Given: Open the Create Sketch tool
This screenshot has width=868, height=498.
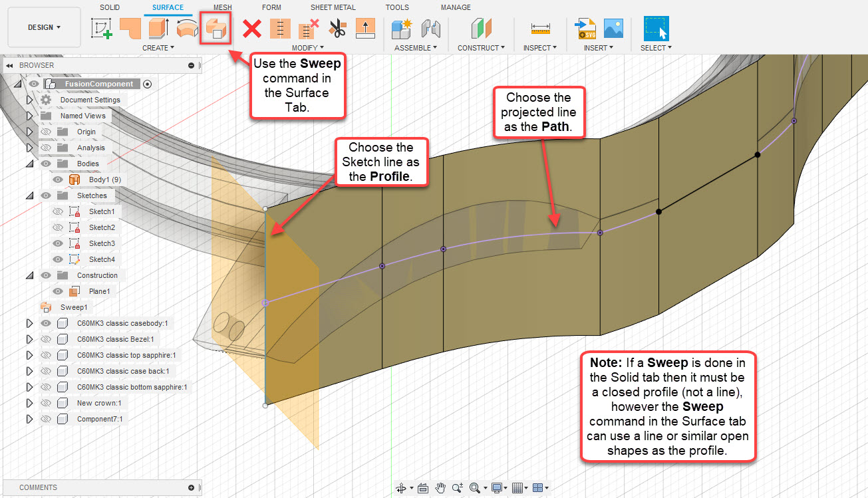Looking at the screenshot, I should (102, 29).
